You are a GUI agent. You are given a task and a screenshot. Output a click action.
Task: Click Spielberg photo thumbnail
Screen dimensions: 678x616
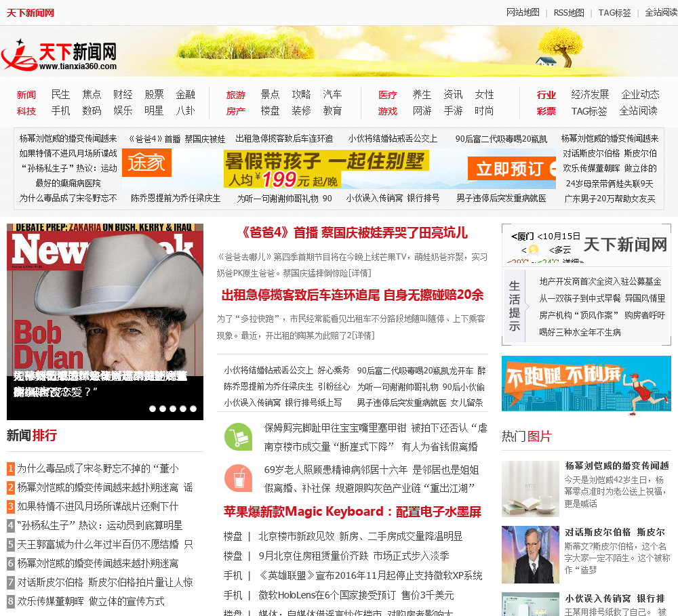click(x=531, y=554)
